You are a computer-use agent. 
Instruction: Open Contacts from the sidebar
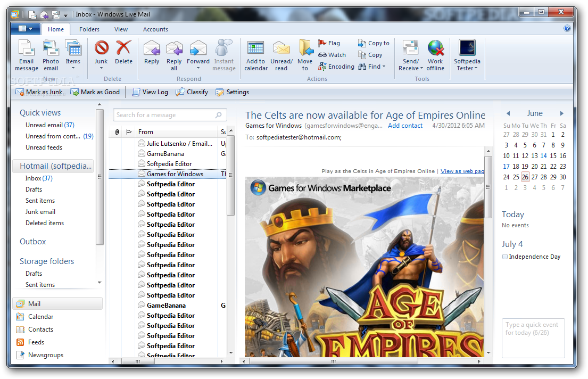click(x=40, y=329)
